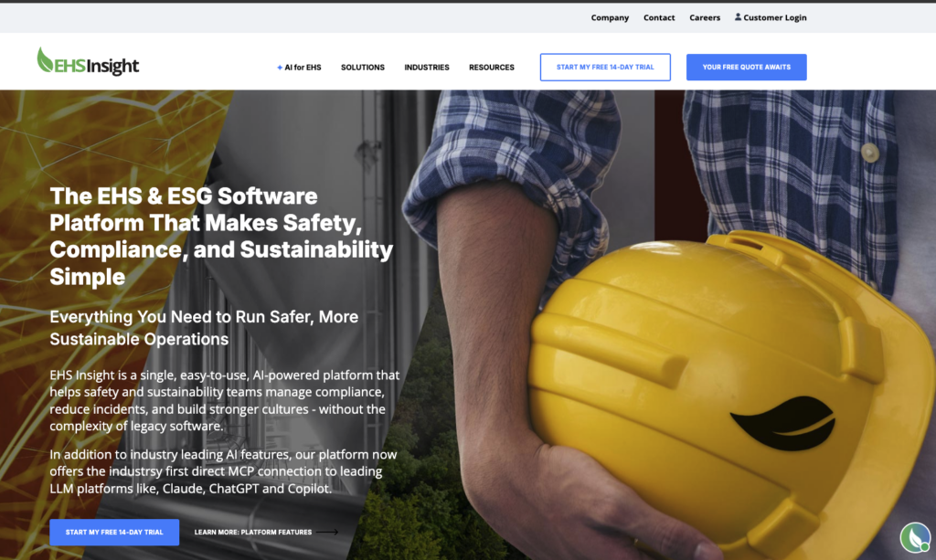Screen dimensions: 936x560
Task: Click the sparkle icon beside AI for EHS
Action: click(280, 68)
